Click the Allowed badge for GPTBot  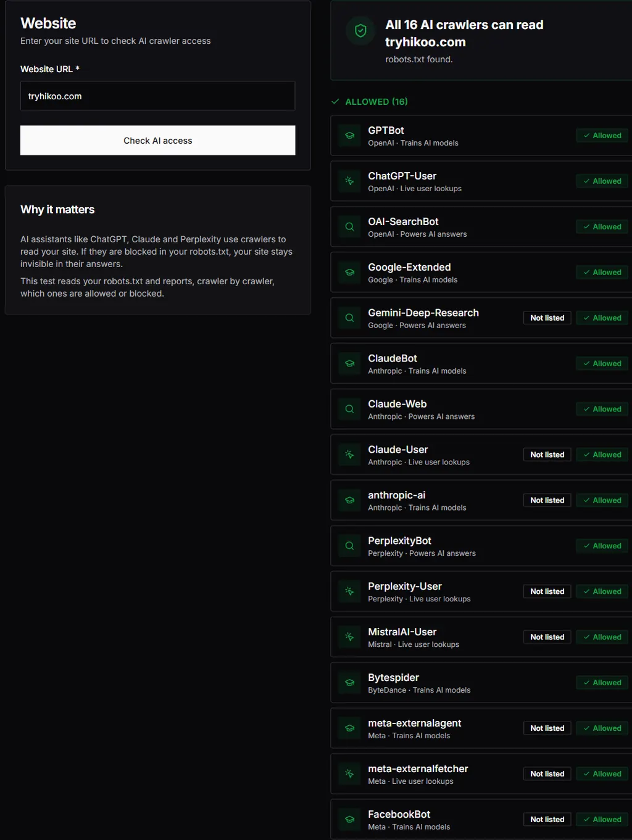coord(602,136)
